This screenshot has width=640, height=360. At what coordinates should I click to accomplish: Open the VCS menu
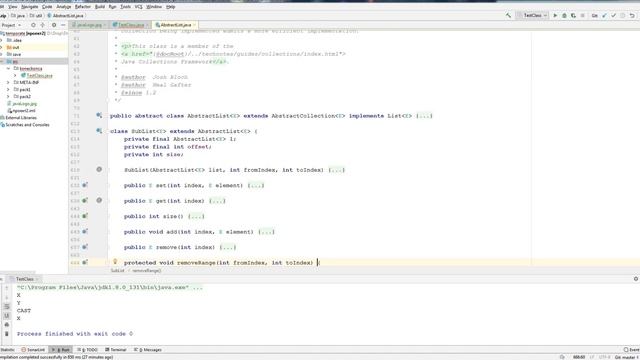point(139,7)
